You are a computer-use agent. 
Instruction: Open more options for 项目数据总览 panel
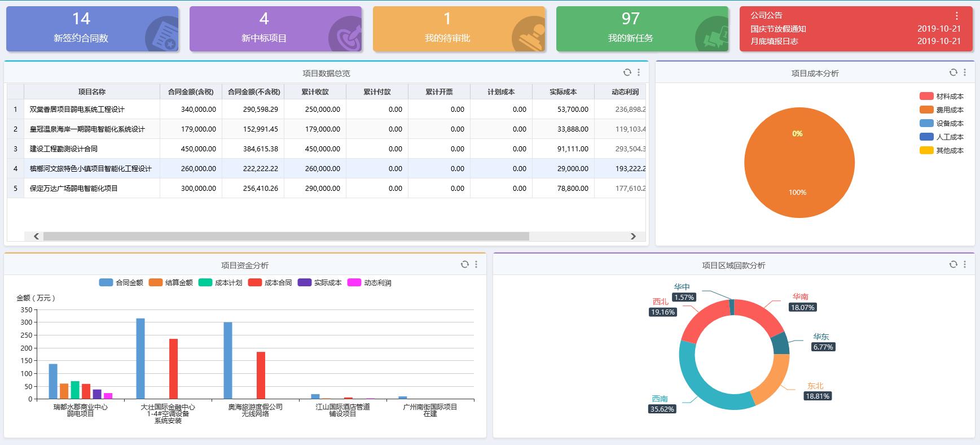(x=639, y=72)
